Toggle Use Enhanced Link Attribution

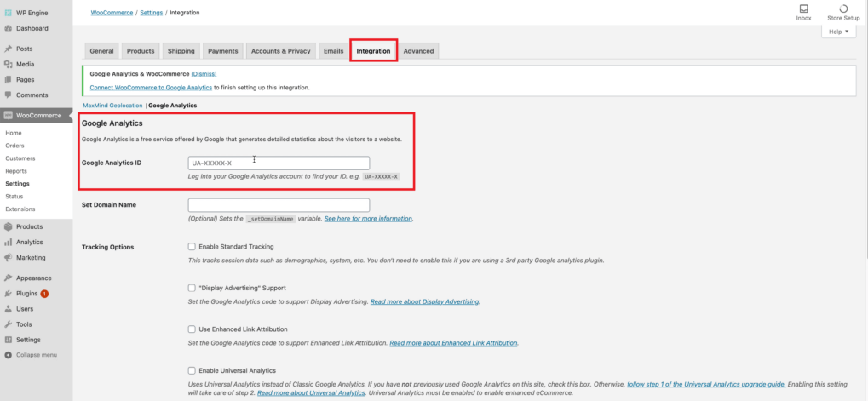coord(193,329)
